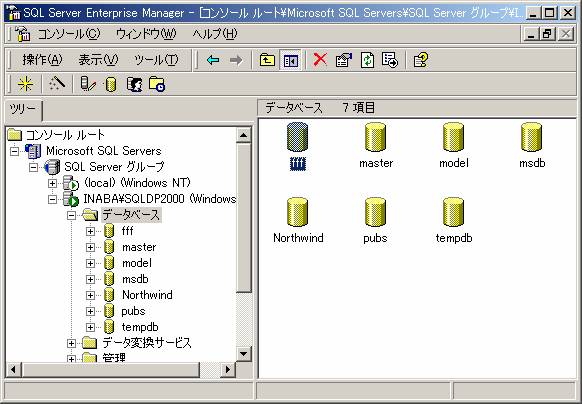Expand the データ変換サービス folder
This screenshot has width=582, height=404.
point(71,343)
